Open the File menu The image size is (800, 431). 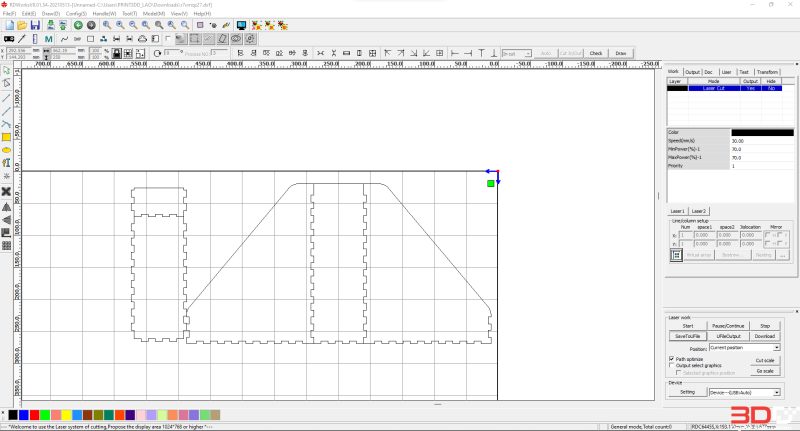[x=9, y=14]
